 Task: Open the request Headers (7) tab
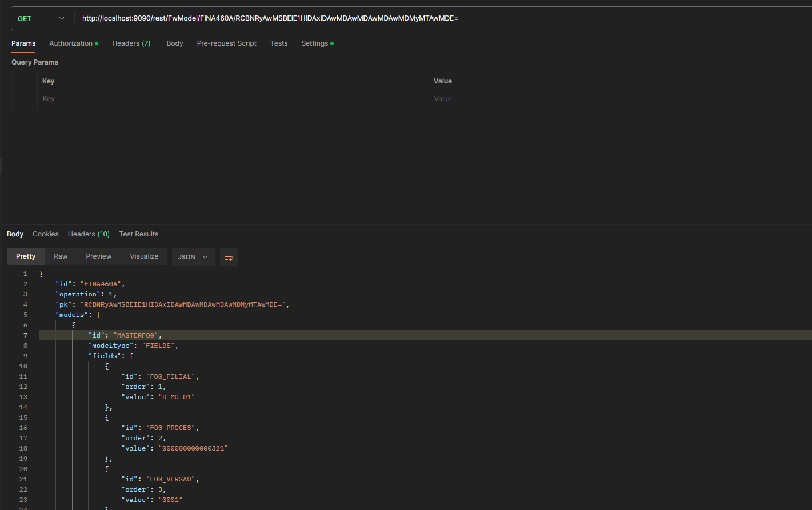pyautogui.click(x=131, y=43)
